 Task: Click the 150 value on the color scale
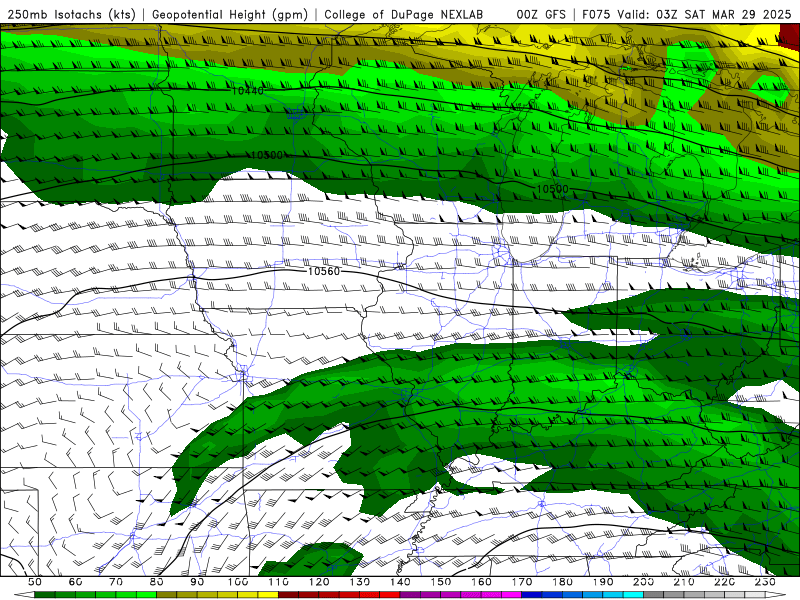click(441, 582)
